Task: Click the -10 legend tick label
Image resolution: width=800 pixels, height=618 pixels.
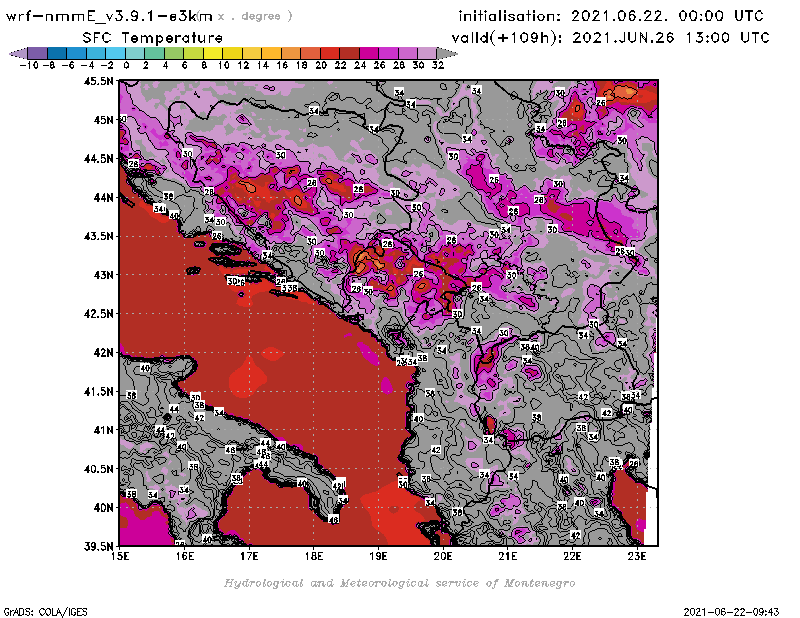Action: 29,65
